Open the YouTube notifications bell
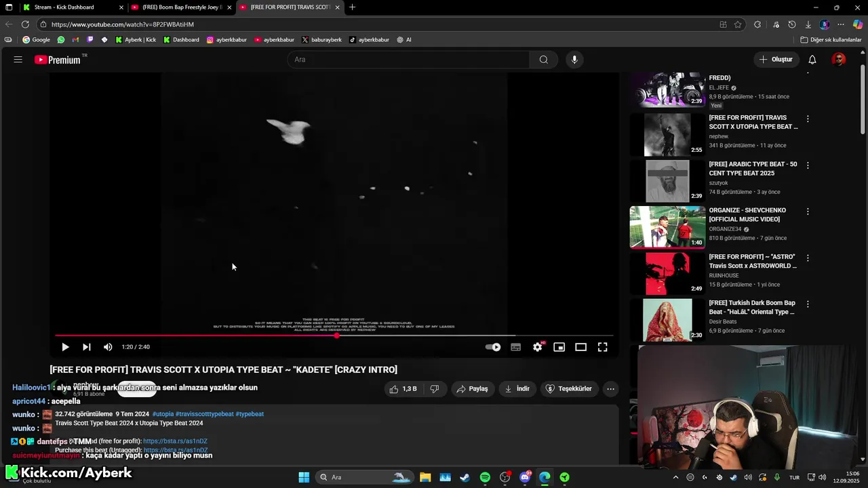868x488 pixels. pos(812,60)
